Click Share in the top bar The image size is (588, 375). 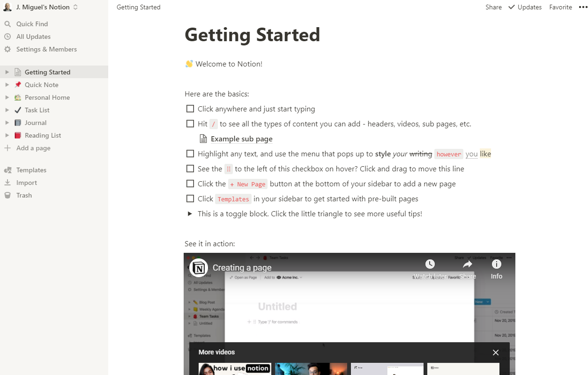(x=493, y=7)
